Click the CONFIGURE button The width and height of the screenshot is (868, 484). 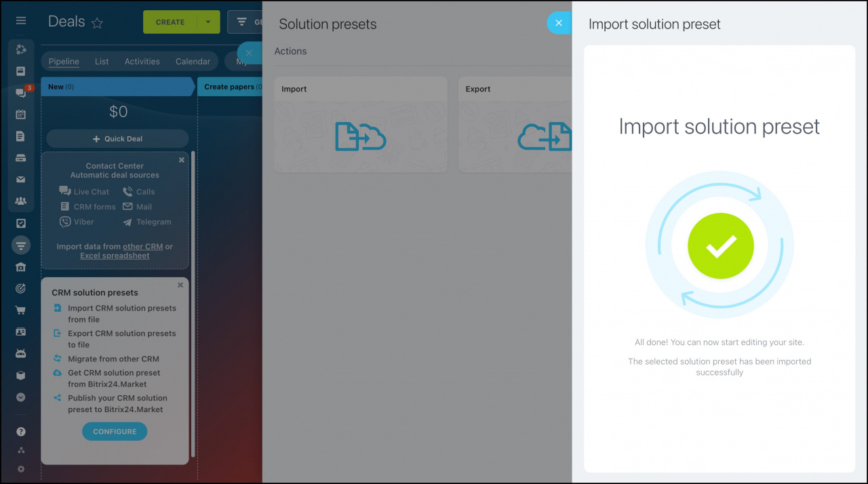115,431
